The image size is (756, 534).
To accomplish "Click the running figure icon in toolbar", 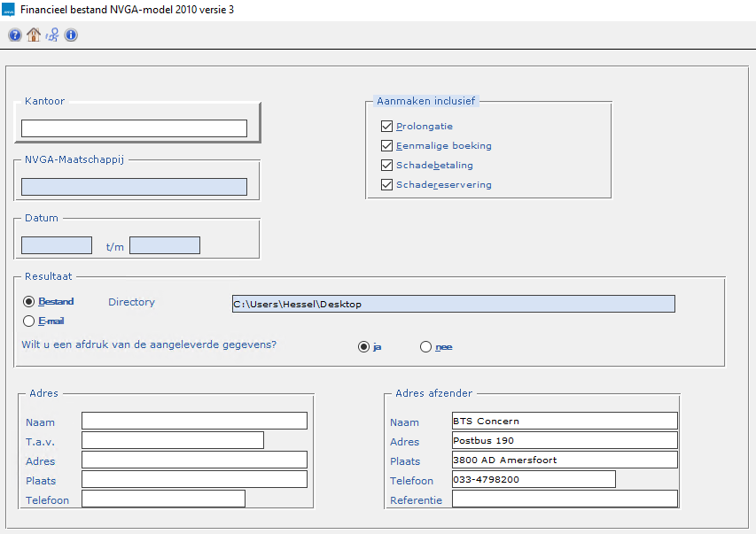I will [52, 35].
